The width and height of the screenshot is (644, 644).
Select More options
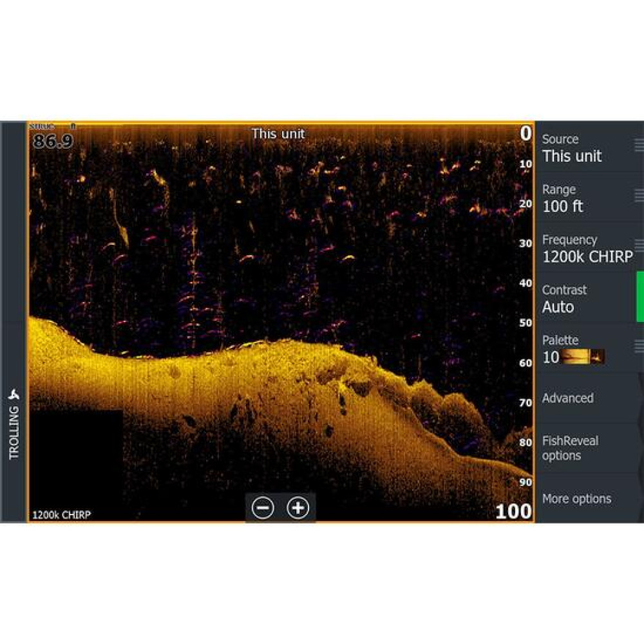576,498
